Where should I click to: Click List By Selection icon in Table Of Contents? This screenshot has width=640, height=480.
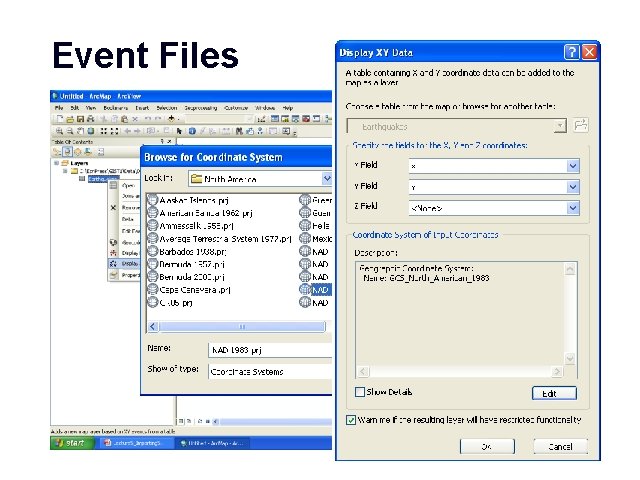[x=87, y=152]
